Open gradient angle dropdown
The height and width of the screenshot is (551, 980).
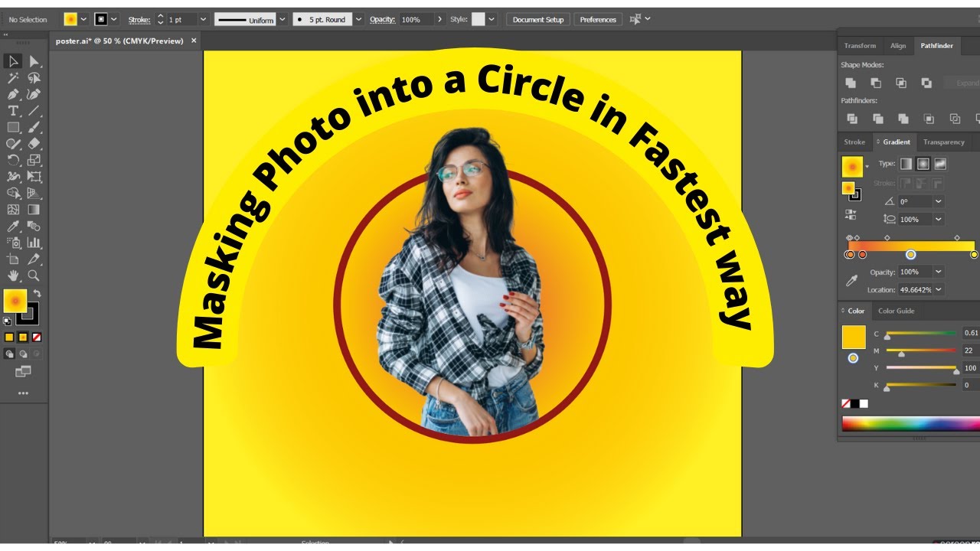click(x=939, y=201)
